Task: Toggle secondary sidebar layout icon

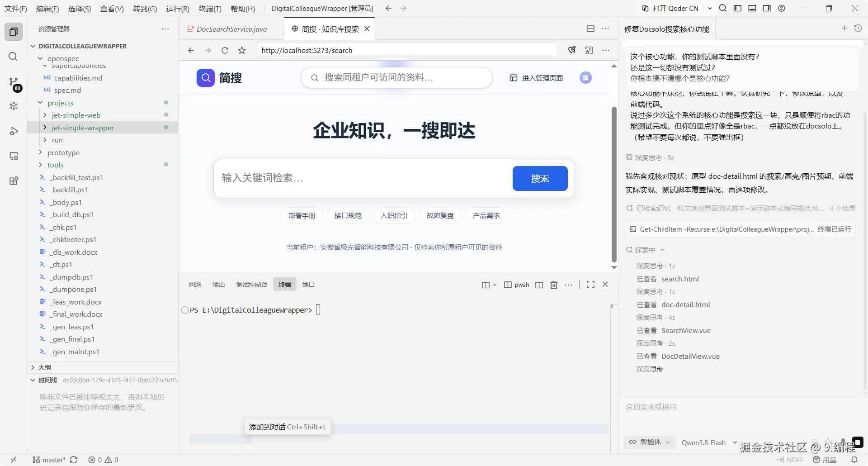Action: 767,8
